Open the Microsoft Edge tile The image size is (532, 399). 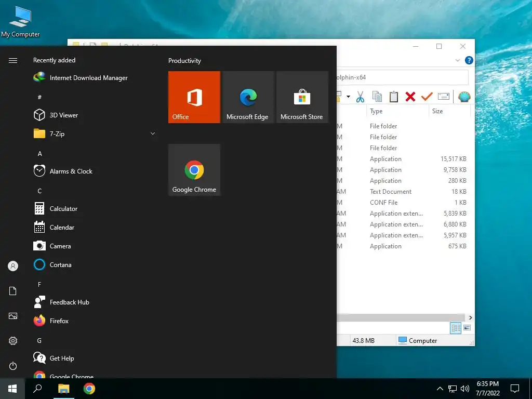pos(248,97)
